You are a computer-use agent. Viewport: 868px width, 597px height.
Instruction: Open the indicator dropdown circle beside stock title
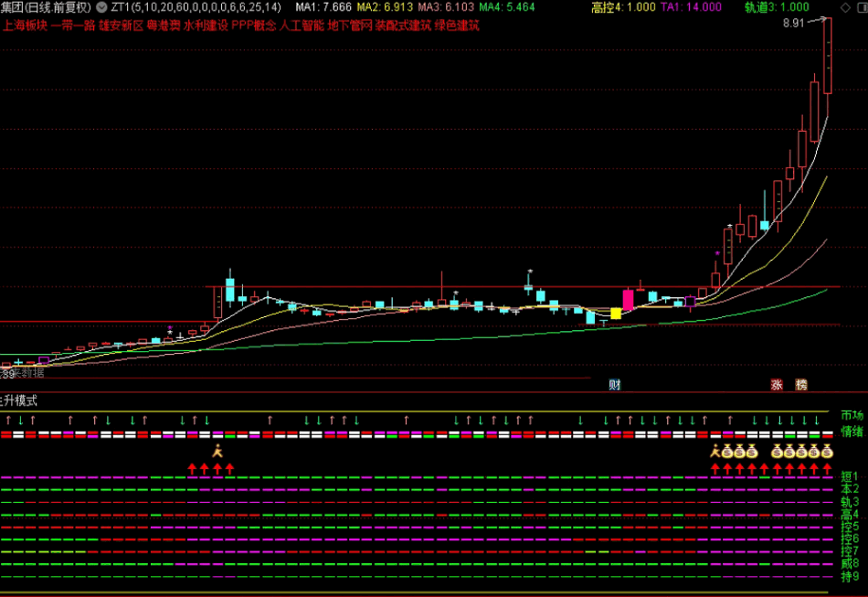coord(101,7)
